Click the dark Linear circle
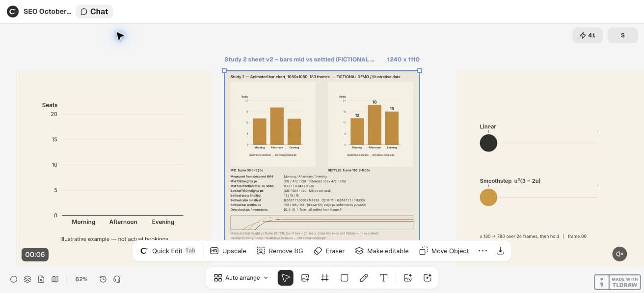 click(488, 143)
